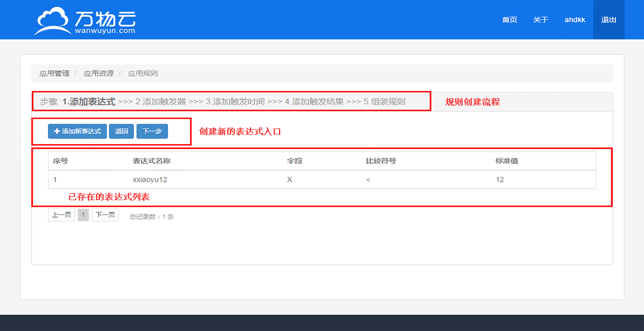Open the 关于 nav item
The height and width of the screenshot is (331, 644).
[x=540, y=20]
